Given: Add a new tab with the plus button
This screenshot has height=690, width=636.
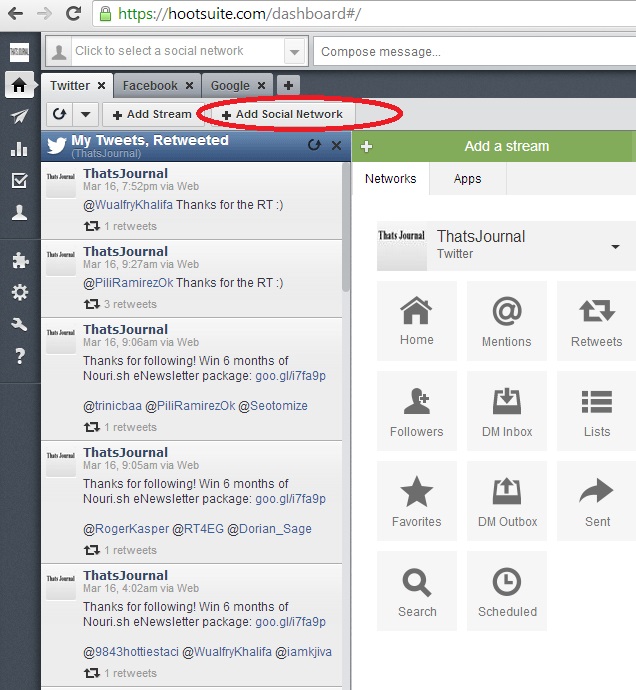Looking at the screenshot, I should pos(288,85).
